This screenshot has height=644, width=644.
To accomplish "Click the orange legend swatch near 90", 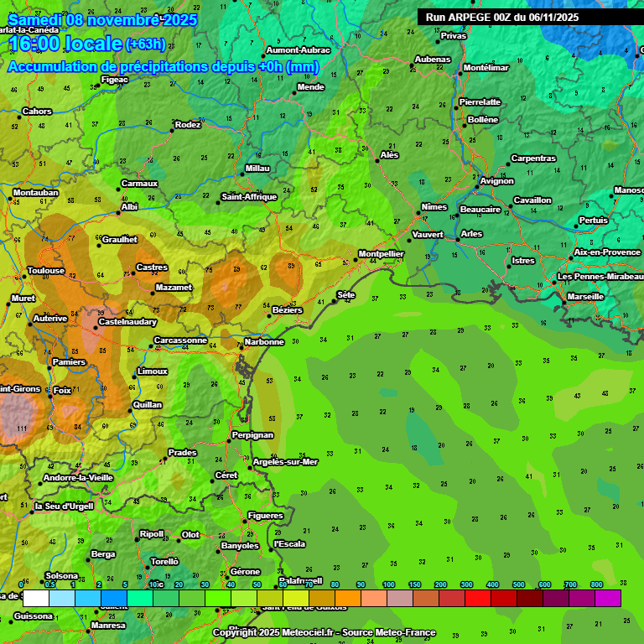I will (x=347, y=598).
